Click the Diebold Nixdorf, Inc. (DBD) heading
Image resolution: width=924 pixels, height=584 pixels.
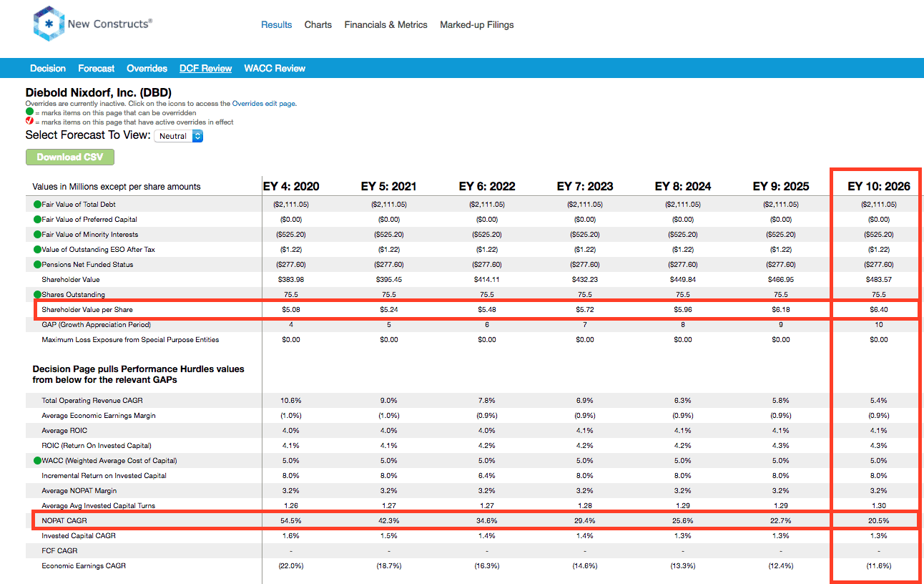(99, 93)
